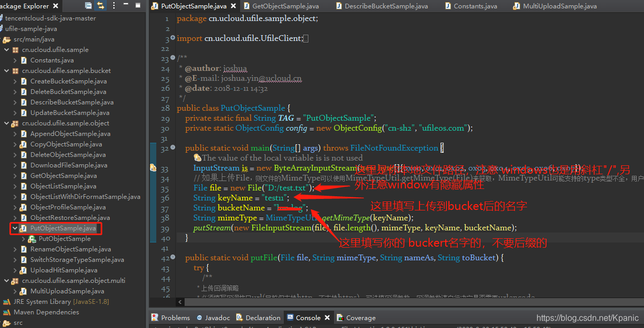
Task: Expand the folded imports on line 3
Action: pos(173,38)
